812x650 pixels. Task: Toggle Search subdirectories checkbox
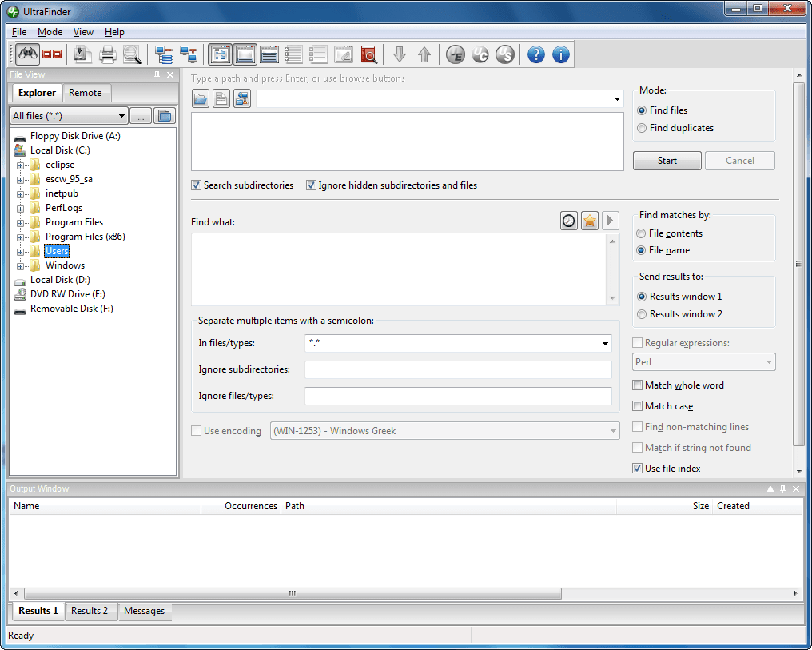(197, 185)
